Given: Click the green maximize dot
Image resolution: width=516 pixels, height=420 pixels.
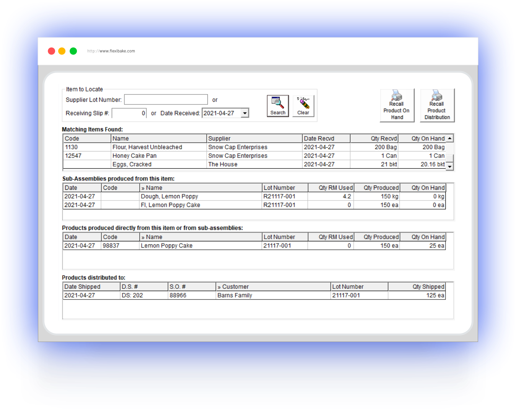Looking at the screenshot, I should (73, 51).
